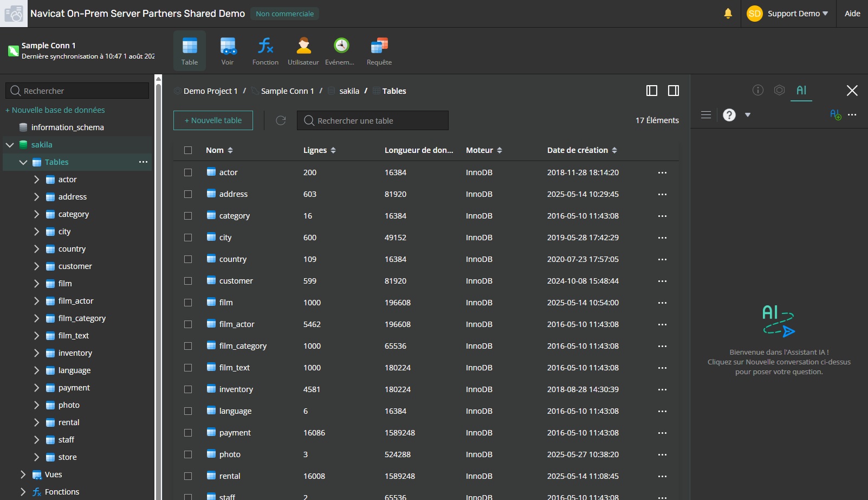Open actions menu for rental row
The width and height of the screenshot is (868, 500).
662,476
